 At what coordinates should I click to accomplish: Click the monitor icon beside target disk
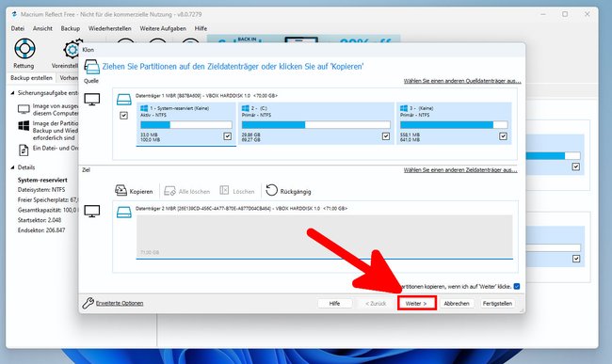(x=92, y=211)
